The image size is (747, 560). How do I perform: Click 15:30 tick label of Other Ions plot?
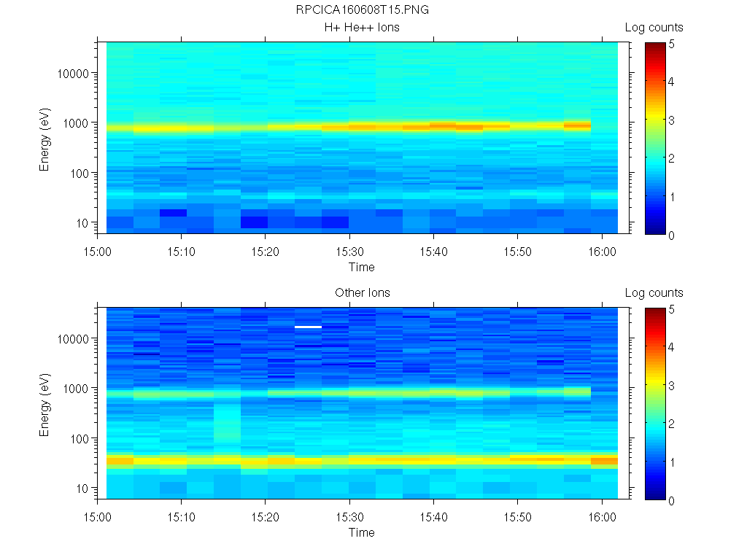click(x=349, y=517)
